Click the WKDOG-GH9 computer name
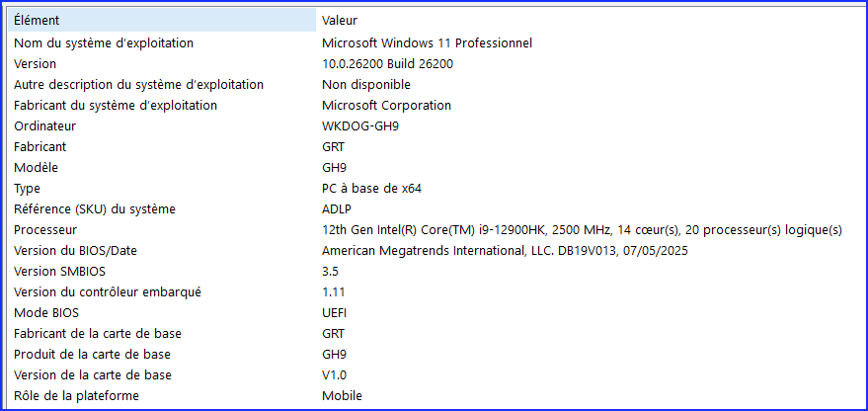Screen dimensions: 868x411 [x=360, y=125]
